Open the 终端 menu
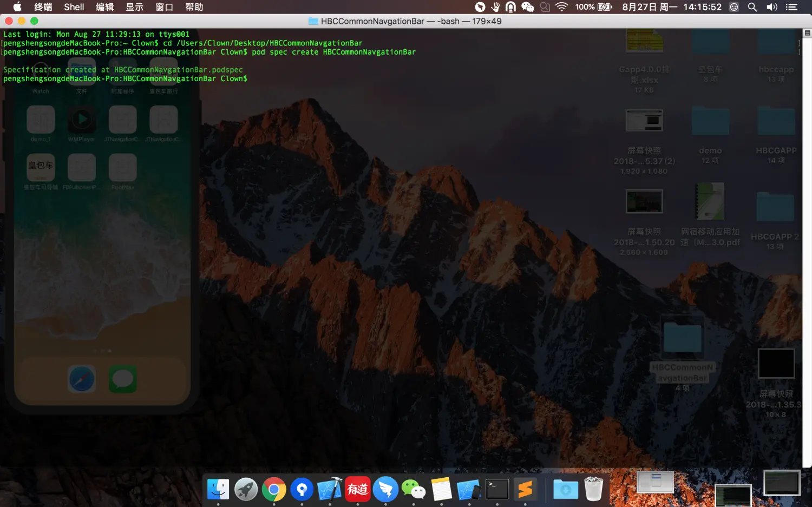 pos(43,7)
